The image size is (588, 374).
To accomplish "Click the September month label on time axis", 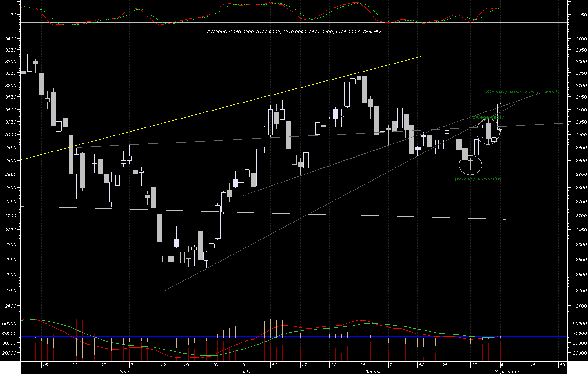I will click(507, 371).
